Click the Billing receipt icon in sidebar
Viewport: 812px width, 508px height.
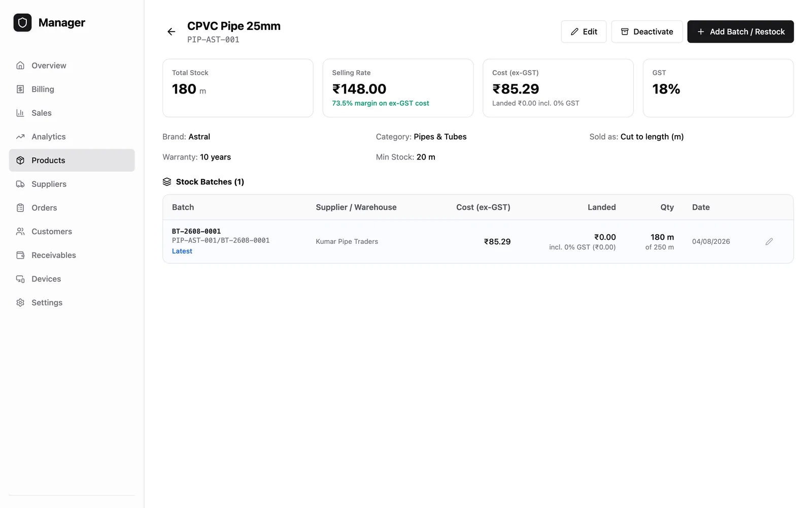[x=20, y=89]
